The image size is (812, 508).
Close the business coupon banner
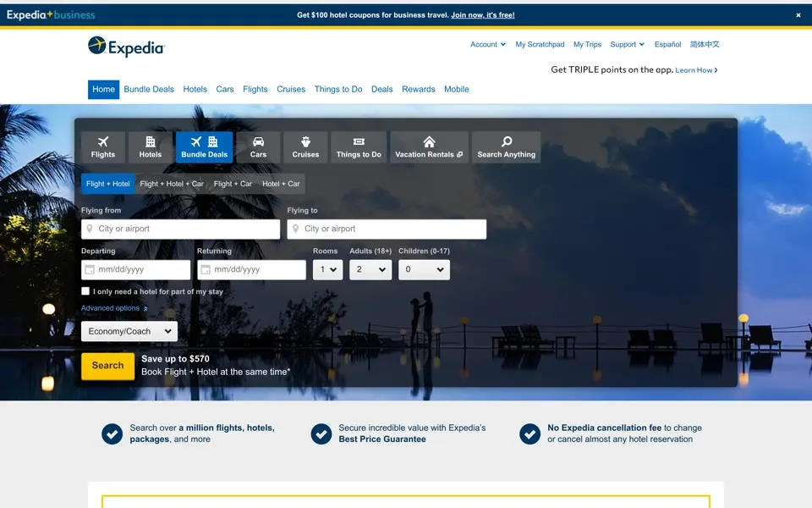pyautogui.click(x=798, y=15)
